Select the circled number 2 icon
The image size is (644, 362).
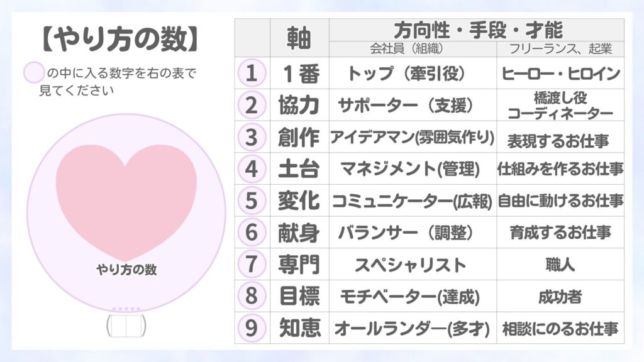[252, 105]
